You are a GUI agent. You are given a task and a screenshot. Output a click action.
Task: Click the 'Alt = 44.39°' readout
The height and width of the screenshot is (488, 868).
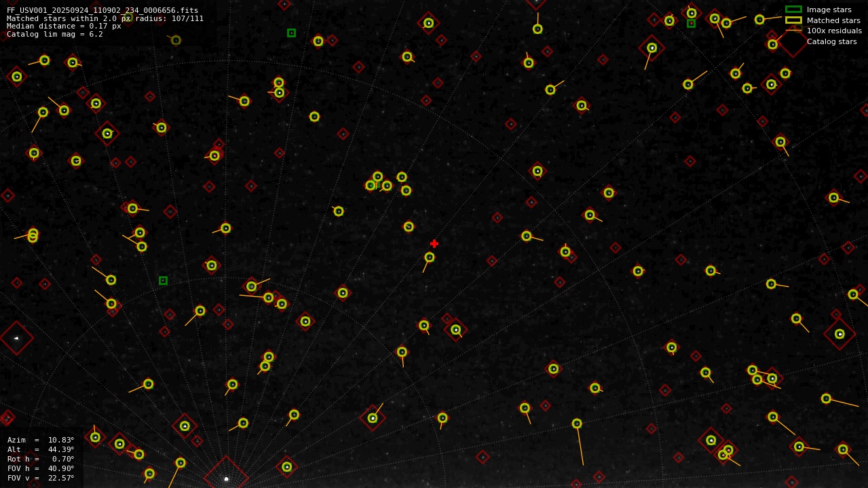pos(41,449)
